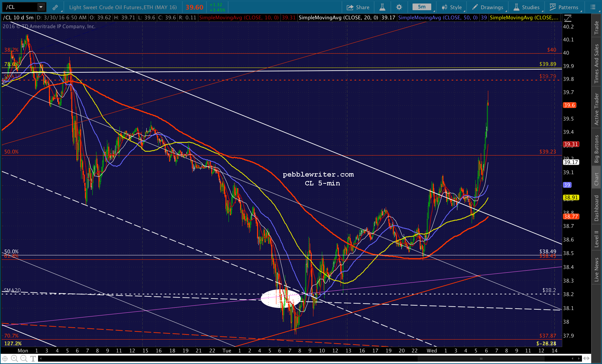
Task: Click the truncated yellow SimpleMovingAvg label
Action: (524, 18)
